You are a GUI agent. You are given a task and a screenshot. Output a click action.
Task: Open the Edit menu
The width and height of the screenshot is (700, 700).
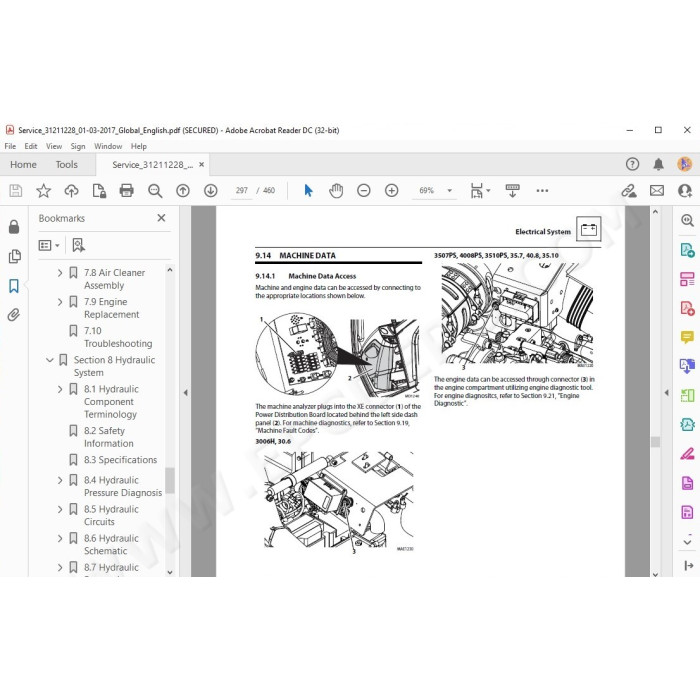(x=31, y=146)
